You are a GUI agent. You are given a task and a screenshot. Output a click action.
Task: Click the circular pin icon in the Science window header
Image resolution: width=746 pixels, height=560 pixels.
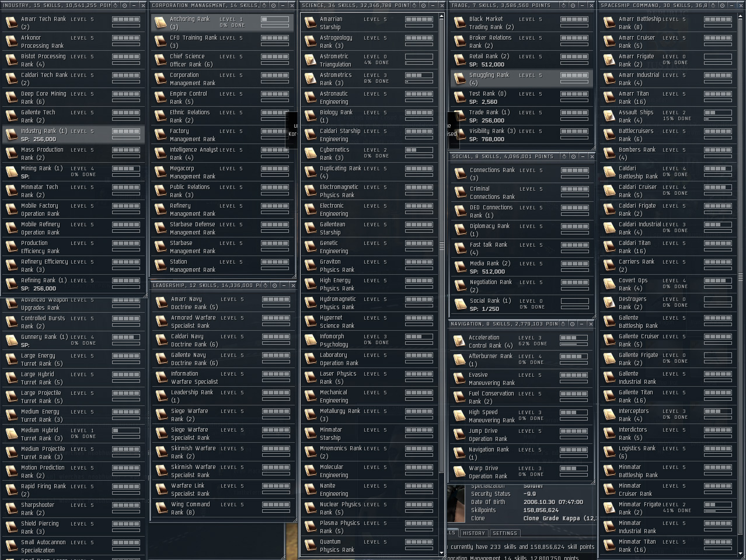(x=423, y=5)
